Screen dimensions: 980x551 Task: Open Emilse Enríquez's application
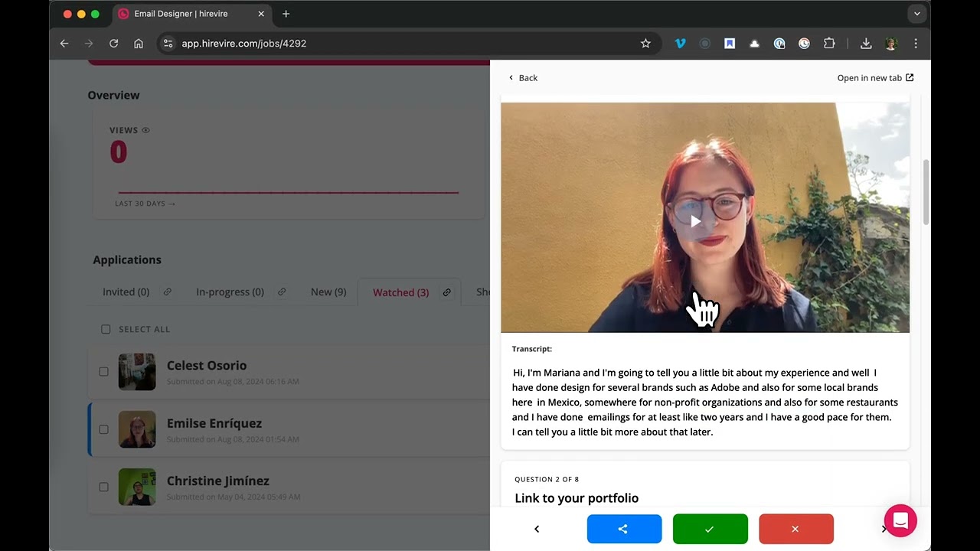point(214,423)
